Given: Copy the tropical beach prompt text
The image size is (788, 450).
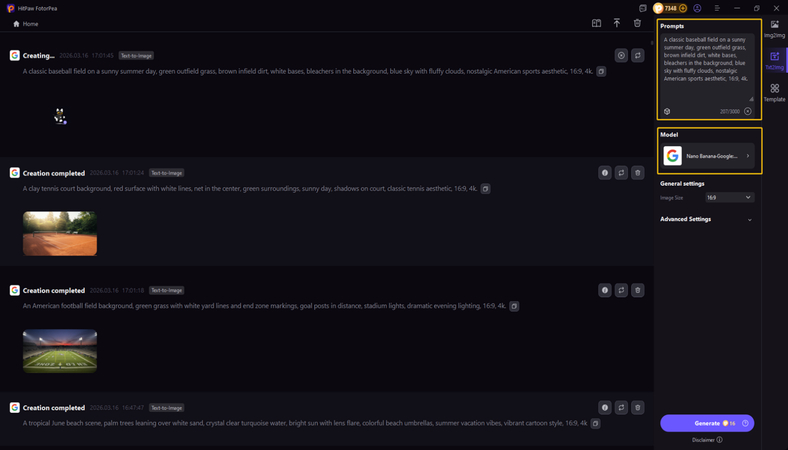Looking at the screenshot, I should pos(595,423).
